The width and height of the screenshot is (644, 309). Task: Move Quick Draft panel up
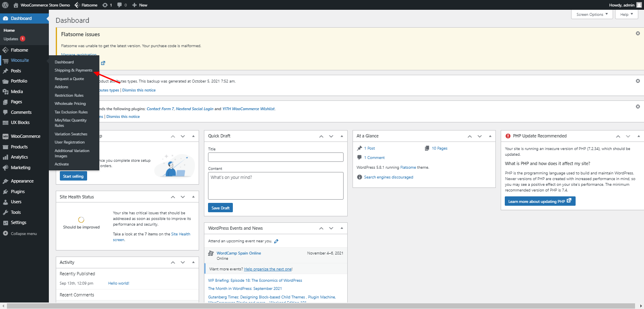click(x=321, y=136)
